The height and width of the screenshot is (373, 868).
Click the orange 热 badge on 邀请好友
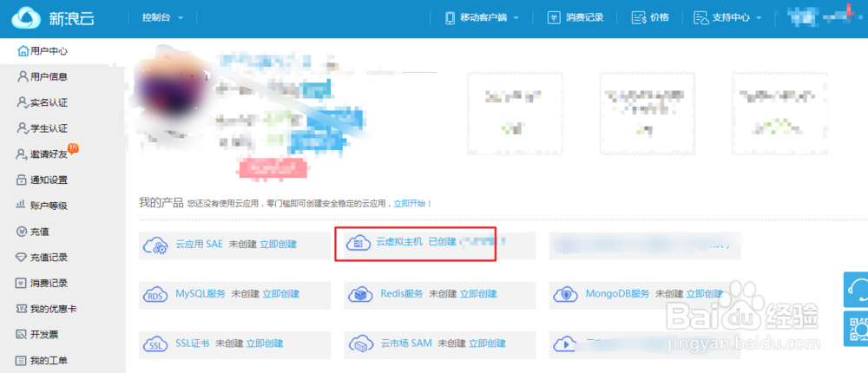[x=73, y=149]
